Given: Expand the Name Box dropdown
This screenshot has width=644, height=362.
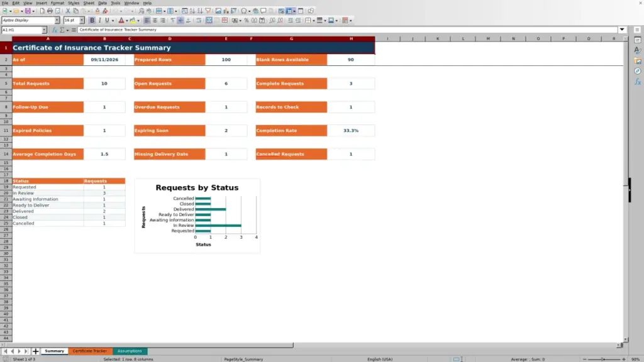Looking at the screenshot, I should click(x=44, y=30).
